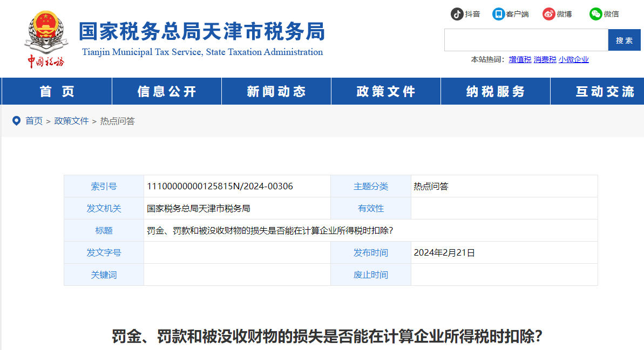Click the table title text about 罚金、罚款
The height and width of the screenshot is (350, 644).
[x=270, y=231]
